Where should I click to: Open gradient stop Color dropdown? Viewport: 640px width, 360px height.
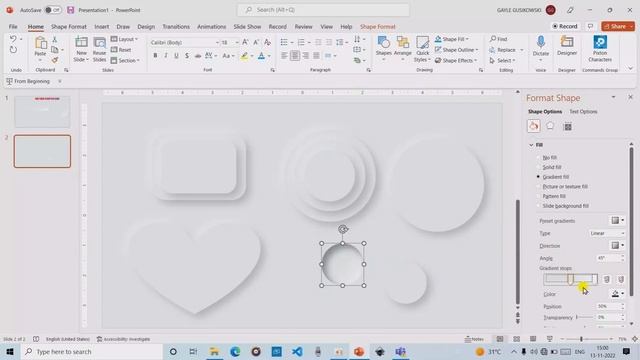coord(618,293)
